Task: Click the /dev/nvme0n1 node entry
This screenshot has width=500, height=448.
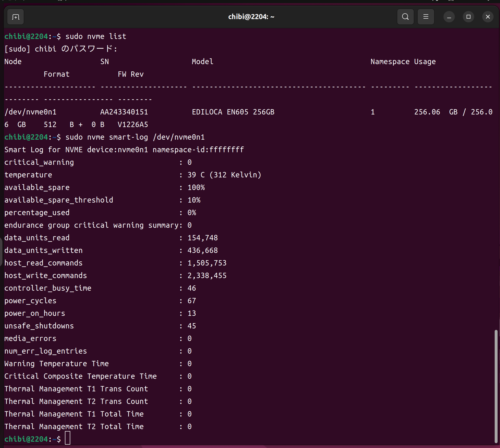Action: click(x=30, y=112)
